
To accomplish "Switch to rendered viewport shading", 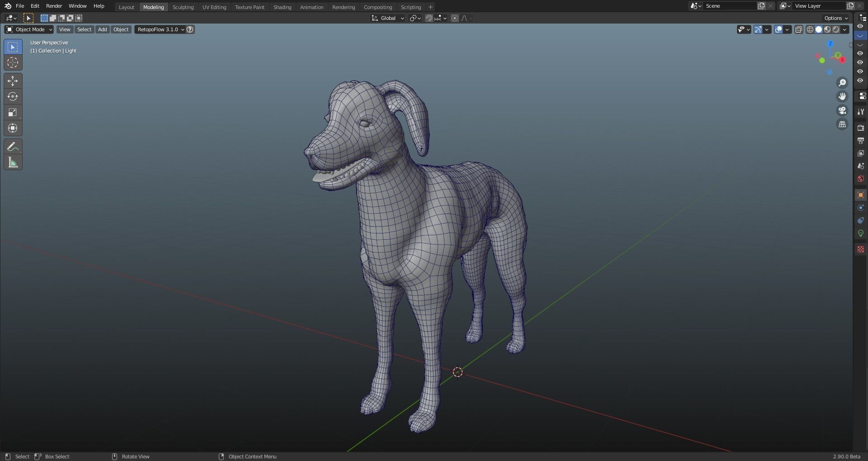I will pos(836,29).
